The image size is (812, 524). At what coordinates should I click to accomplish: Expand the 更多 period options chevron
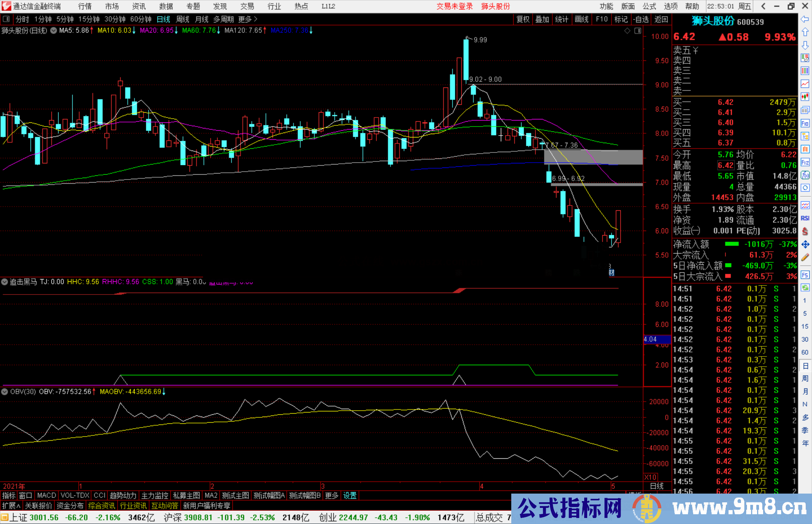tap(256, 19)
